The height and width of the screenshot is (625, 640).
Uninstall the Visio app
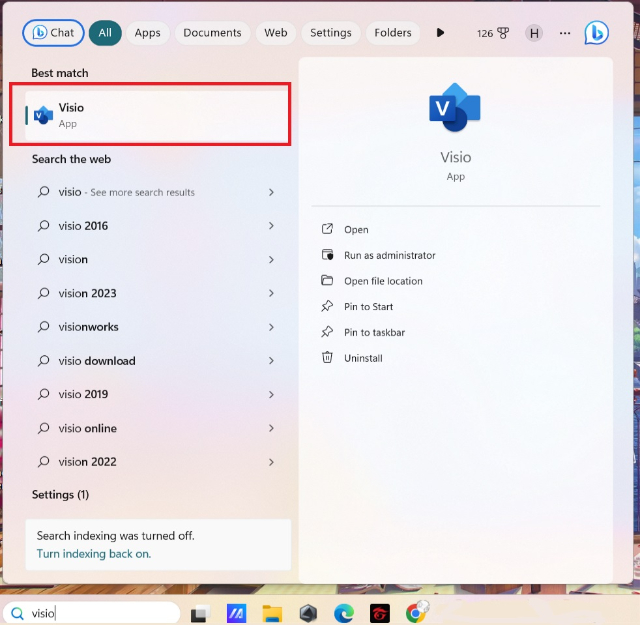[363, 358]
